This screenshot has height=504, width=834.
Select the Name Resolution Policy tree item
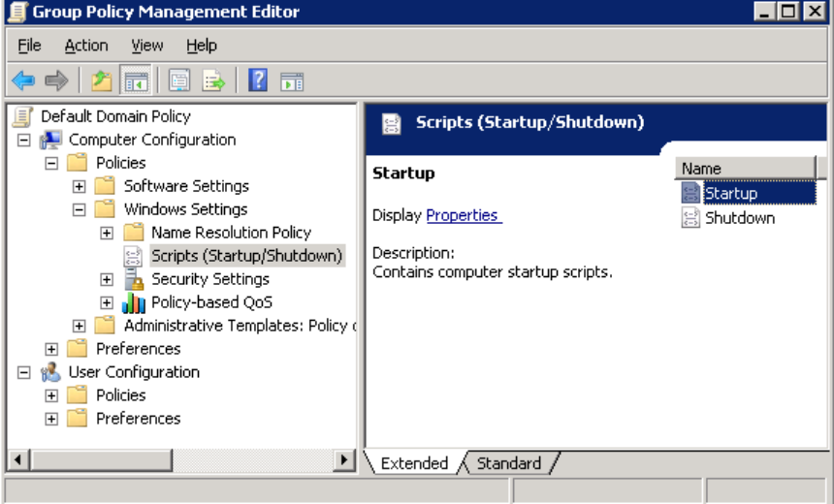click(232, 233)
